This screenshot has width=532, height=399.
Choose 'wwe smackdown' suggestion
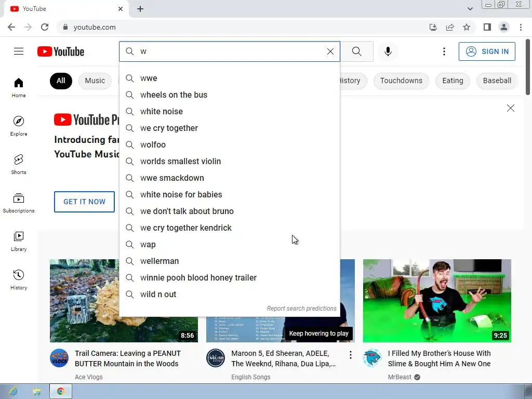tap(229, 178)
